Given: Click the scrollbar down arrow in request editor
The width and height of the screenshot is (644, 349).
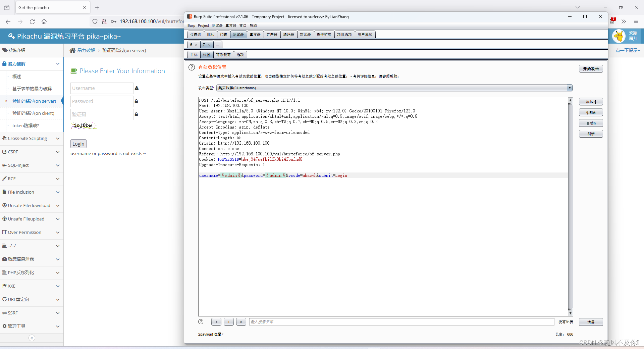Looking at the screenshot, I should point(570,313).
